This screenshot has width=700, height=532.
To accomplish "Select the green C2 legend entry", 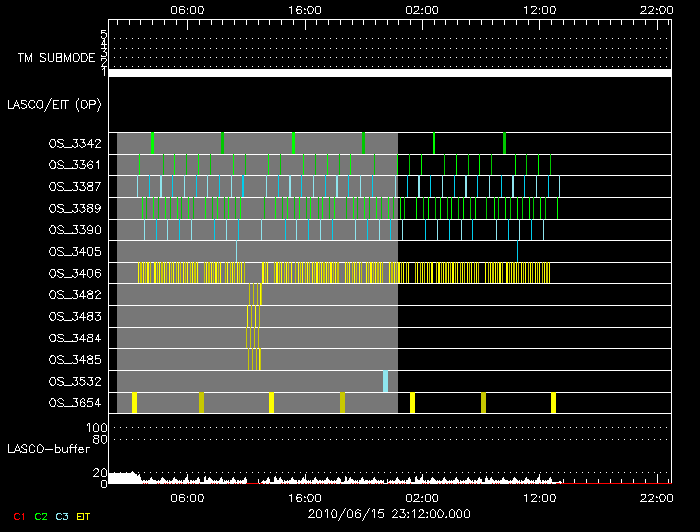I will pos(41,516).
